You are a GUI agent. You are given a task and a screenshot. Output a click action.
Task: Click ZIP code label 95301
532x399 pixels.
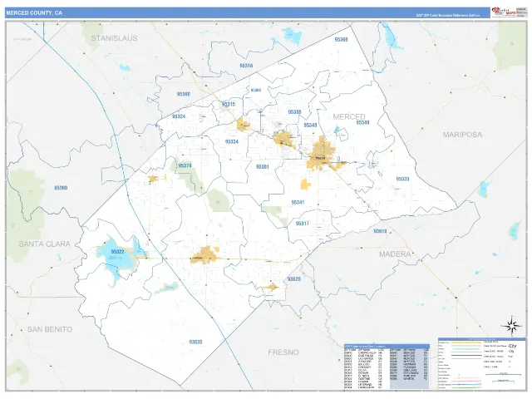click(x=263, y=166)
